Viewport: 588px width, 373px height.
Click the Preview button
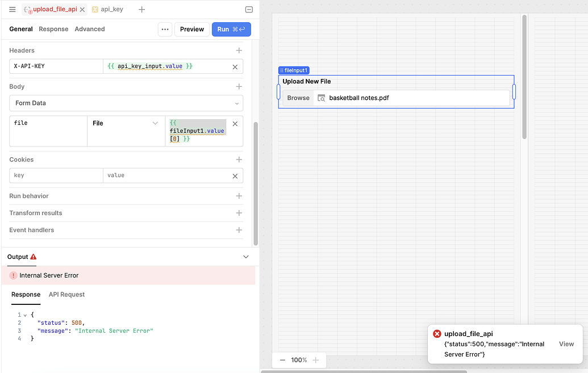[192, 30]
